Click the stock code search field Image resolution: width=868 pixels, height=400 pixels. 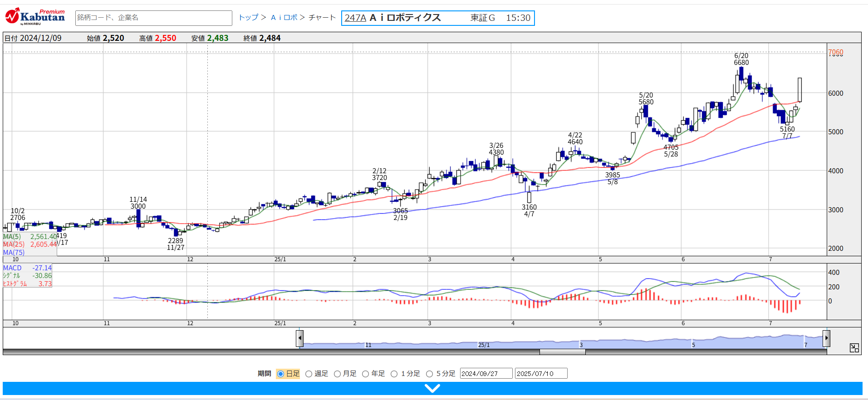pyautogui.click(x=153, y=18)
